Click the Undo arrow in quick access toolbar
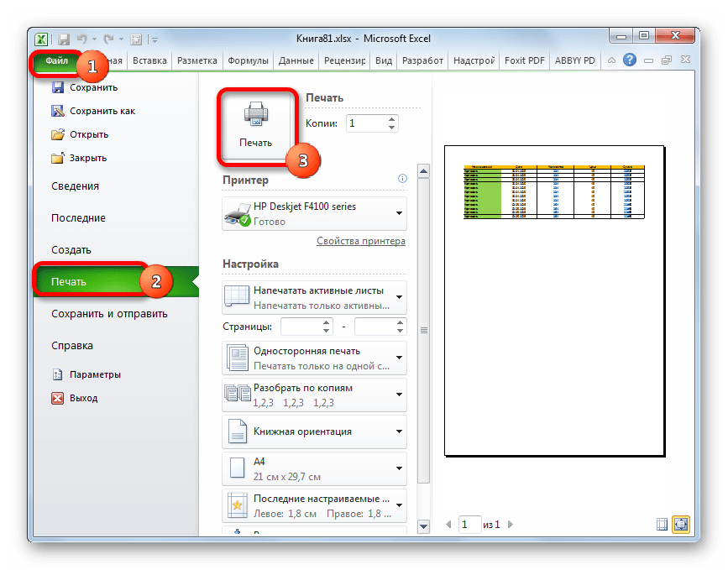Screen dimensions: 728x570 [x=82, y=39]
